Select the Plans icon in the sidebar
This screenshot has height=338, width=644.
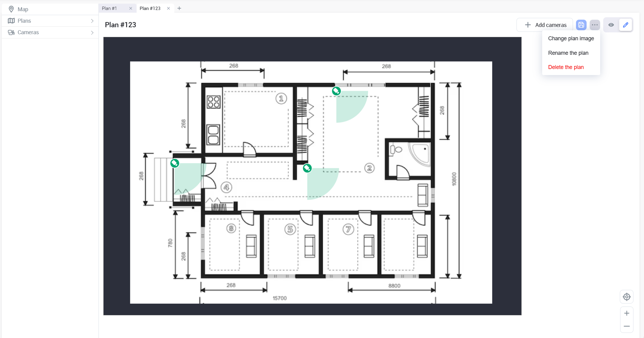(x=11, y=21)
